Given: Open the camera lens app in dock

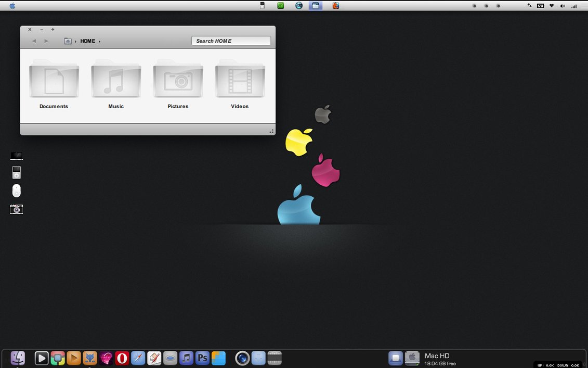Looking at the screenshot, I should 242,358.
